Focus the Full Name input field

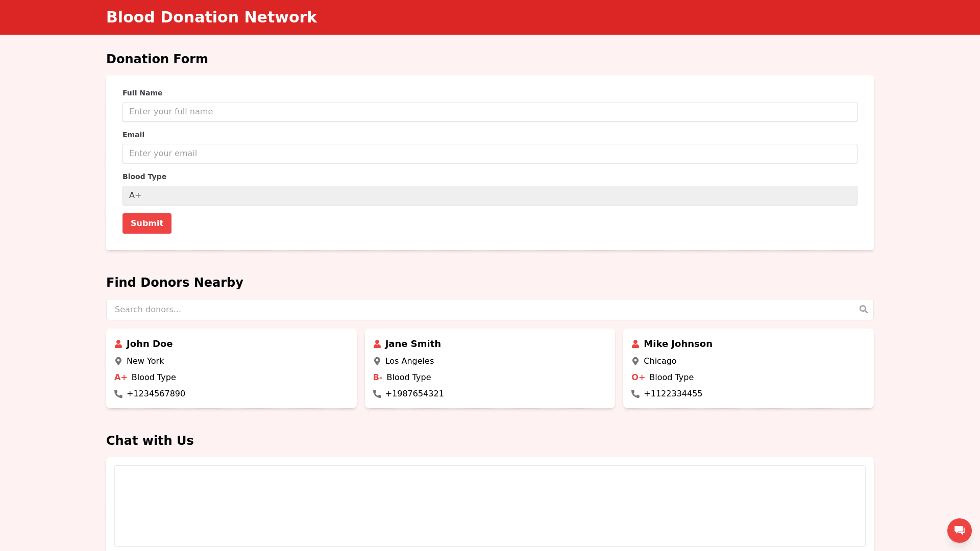[489, 112]
